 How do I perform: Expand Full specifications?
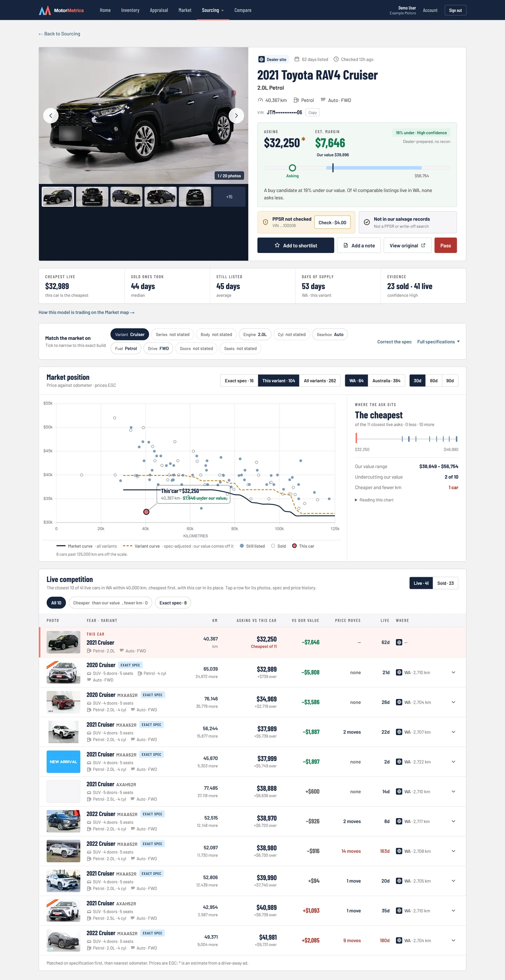[438, 342]
